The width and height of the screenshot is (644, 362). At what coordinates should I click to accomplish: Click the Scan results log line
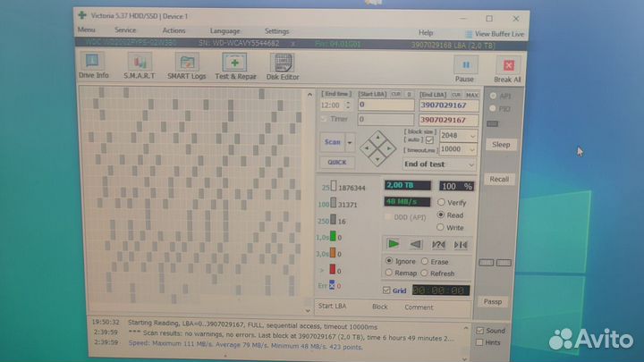(291, 336)
